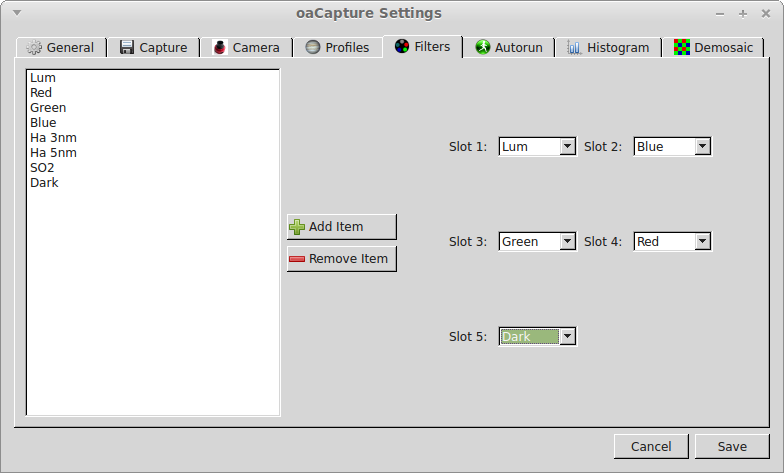The width and height of the screenshot is (784, 473).
Task: Click the green plus Add Item icon
Action: 297,227
